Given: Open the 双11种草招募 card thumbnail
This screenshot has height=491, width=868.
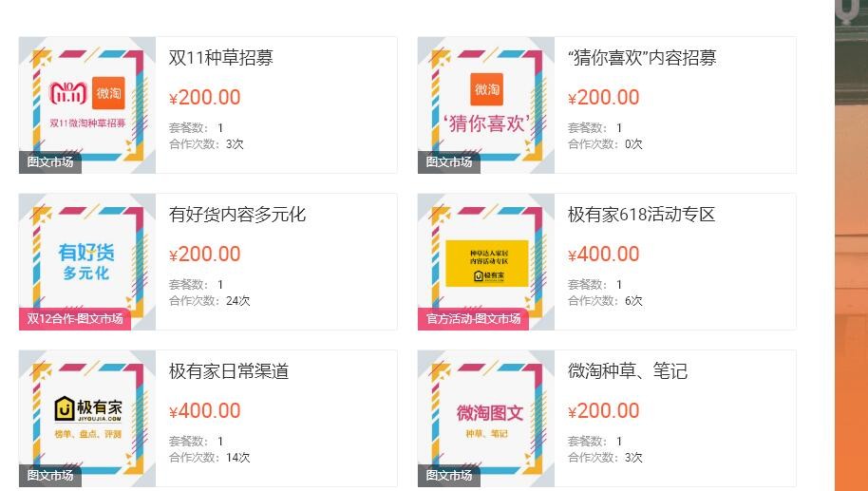Looking at the screenshot, I should tap(87, 105).
